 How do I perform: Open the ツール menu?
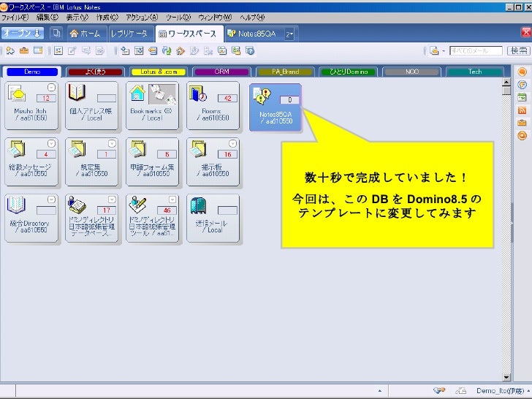178,17
